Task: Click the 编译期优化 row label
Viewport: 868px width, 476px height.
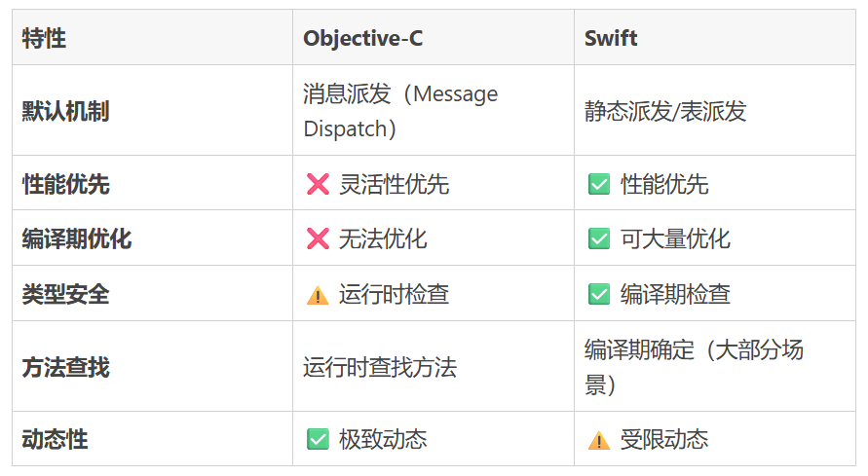Action: [76, 238]
